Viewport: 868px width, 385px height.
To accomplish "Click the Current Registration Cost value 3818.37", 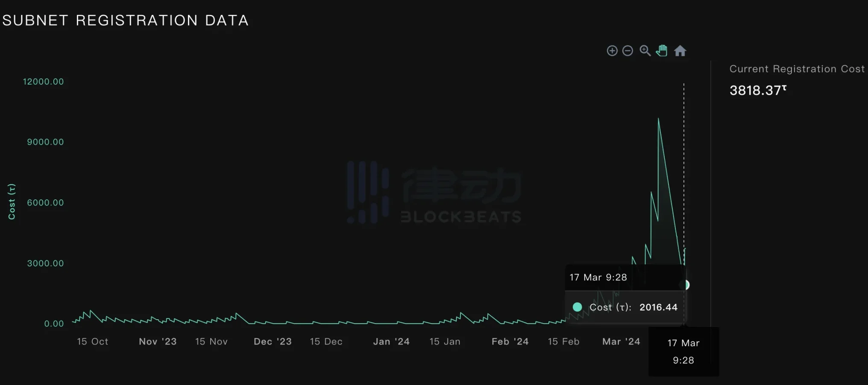I will pos(755,90).
